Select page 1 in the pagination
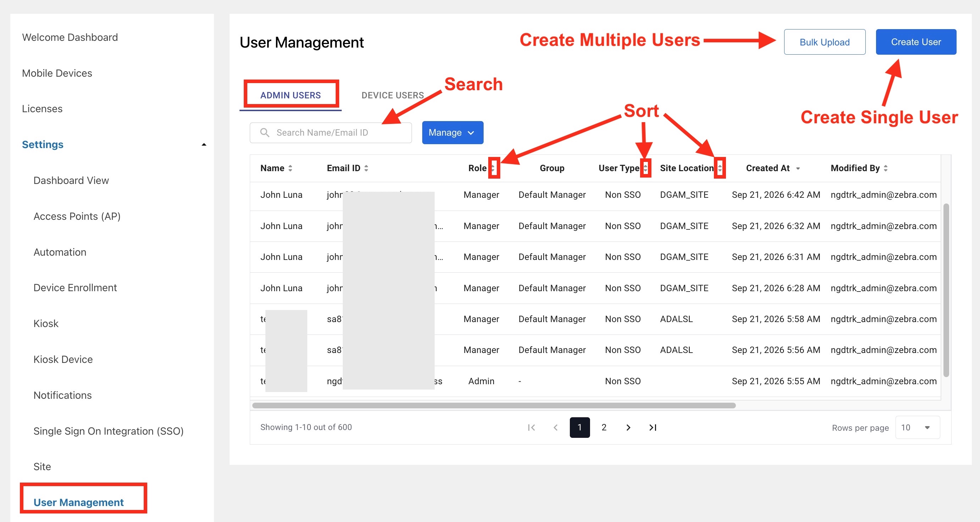Viewport: 980px width, 522px height. point(579,428)
